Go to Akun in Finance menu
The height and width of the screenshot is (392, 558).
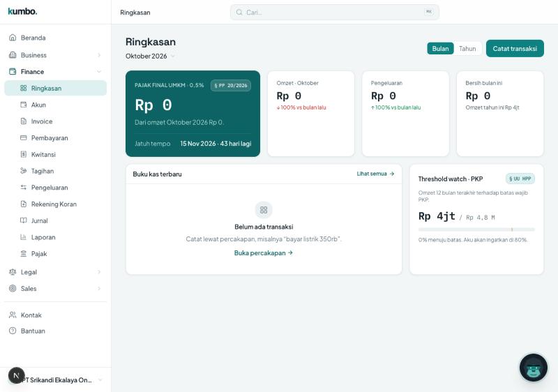[56, 105]
